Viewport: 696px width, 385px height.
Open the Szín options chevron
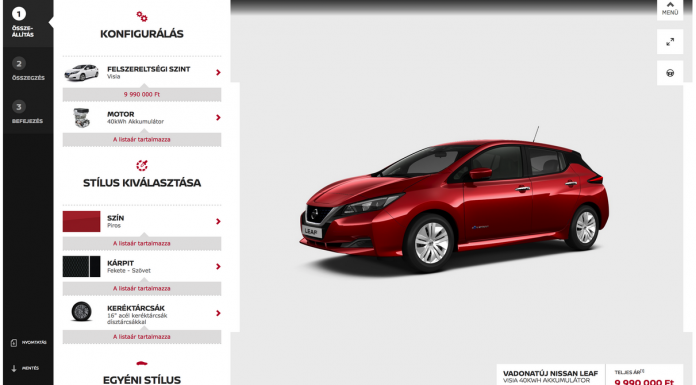coord(218,221)
